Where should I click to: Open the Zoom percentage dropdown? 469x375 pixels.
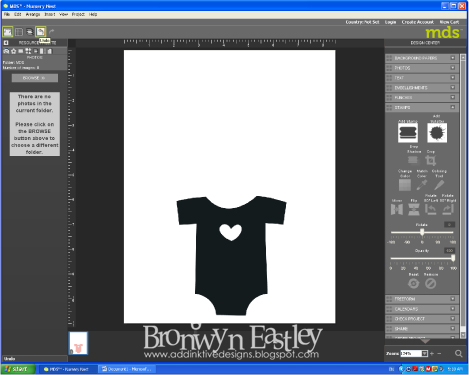[424, 353]
